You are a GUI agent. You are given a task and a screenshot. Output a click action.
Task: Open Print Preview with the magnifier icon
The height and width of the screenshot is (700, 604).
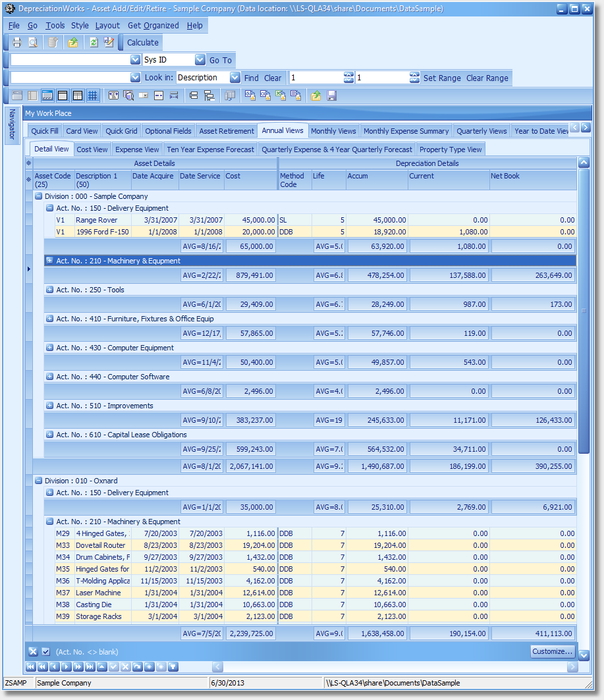pos(33,42)
